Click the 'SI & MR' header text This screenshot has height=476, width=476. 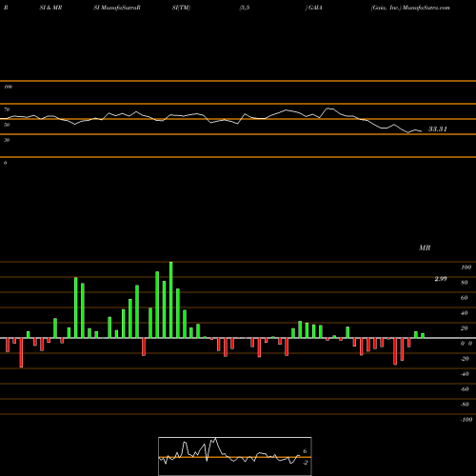[50, 8]
